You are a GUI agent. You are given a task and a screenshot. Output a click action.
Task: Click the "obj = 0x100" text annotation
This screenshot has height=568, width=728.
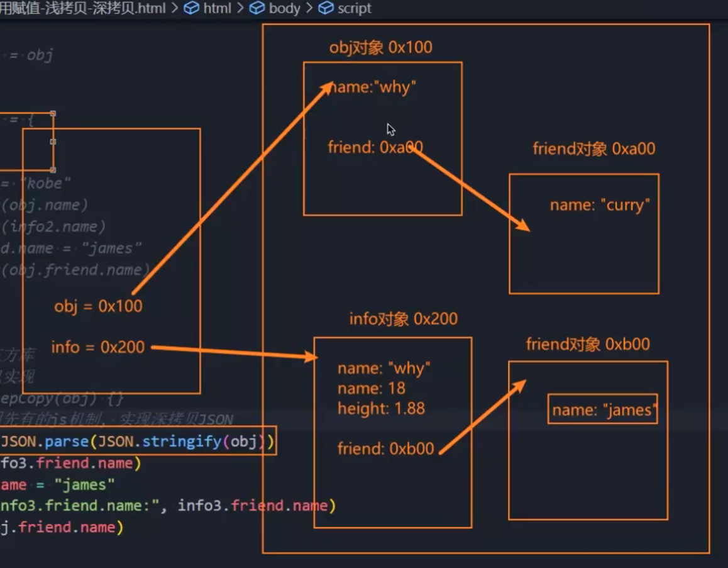tap(98, 306)
